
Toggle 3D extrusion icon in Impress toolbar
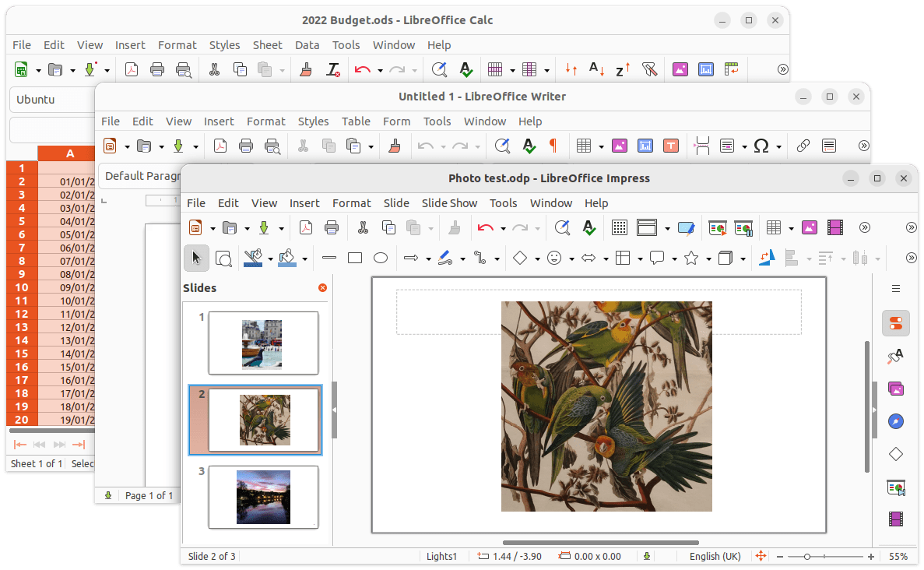tap(725, 259)
